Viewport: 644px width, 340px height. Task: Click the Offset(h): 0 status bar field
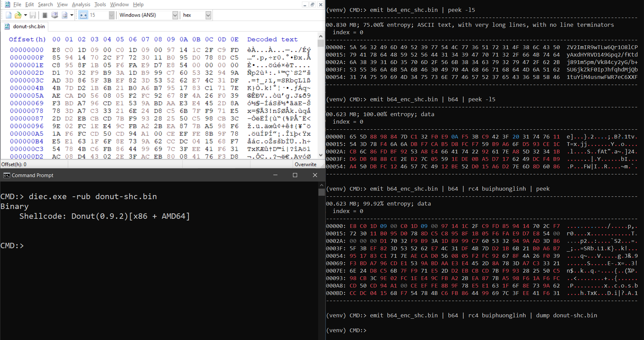click(x=14, y=164)
